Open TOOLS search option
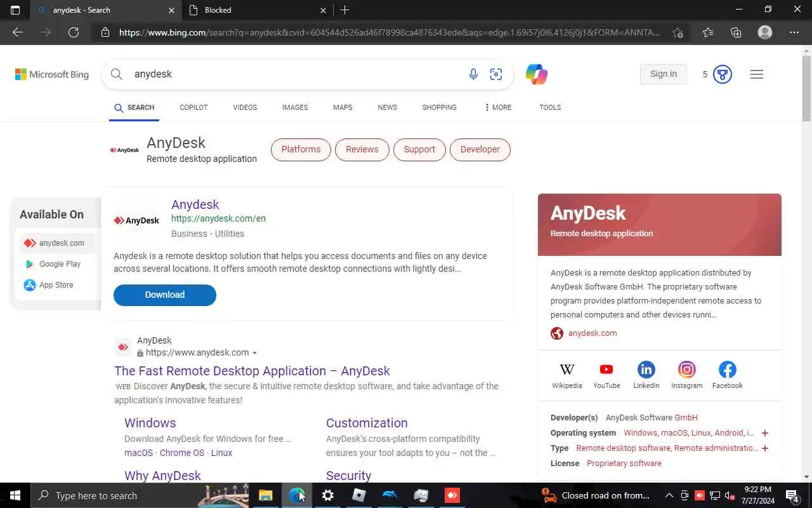 pos(550,107)
